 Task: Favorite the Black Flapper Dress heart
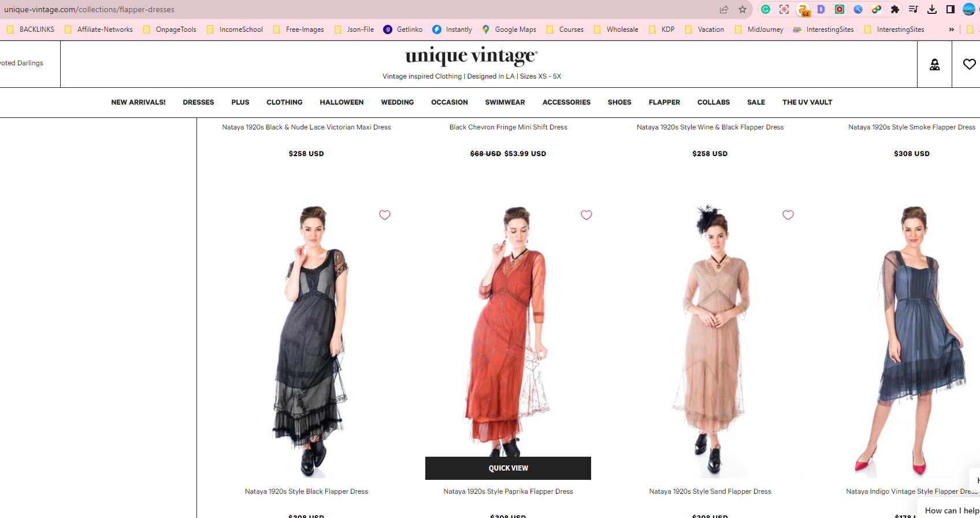tap(385, 215)
